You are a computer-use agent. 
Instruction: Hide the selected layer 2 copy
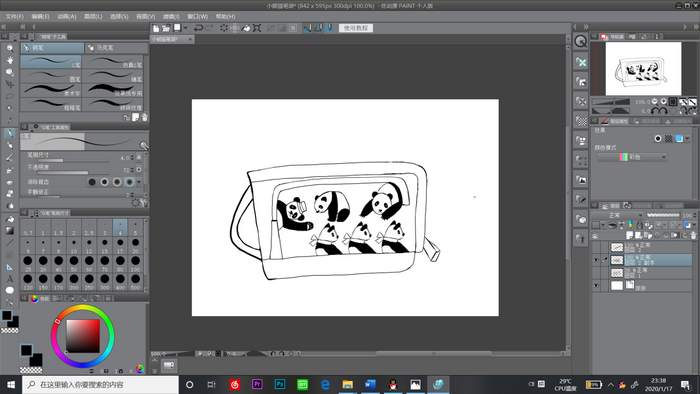[x=596, y=260]
